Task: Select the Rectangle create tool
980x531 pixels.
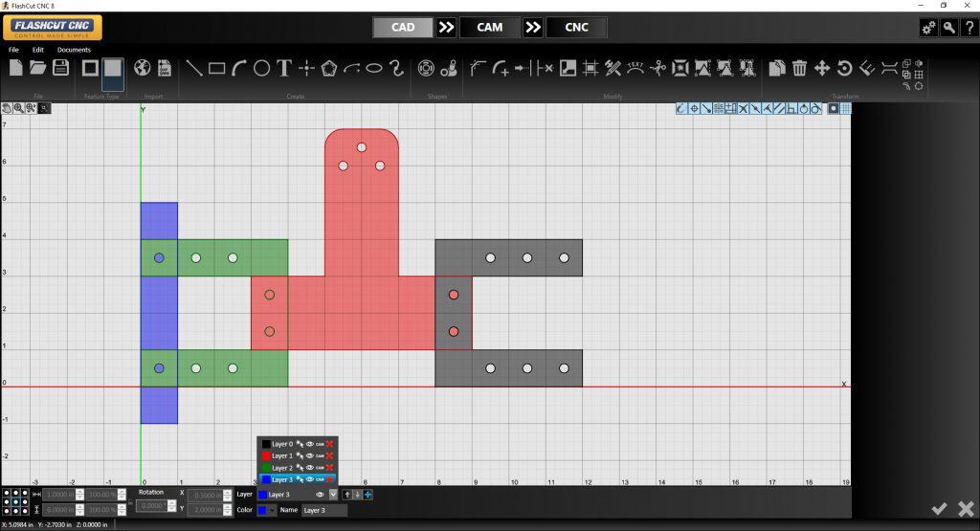Action: coord(216,68)
